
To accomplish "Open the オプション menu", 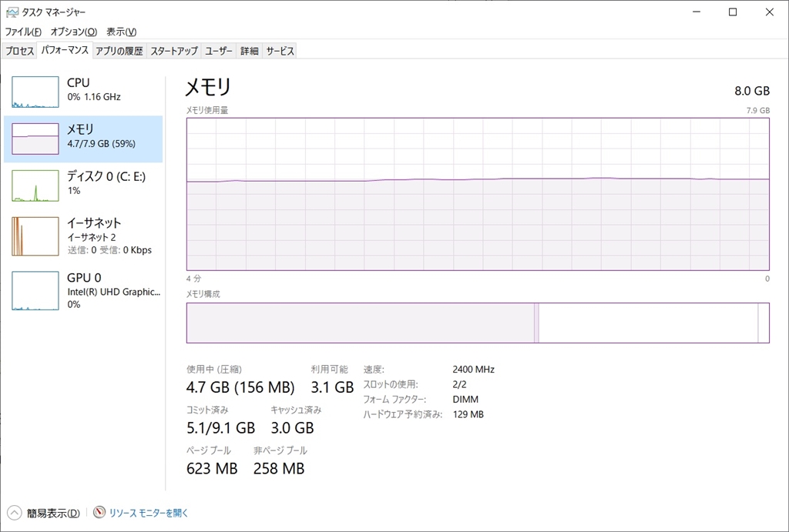I will pos(74,32).
